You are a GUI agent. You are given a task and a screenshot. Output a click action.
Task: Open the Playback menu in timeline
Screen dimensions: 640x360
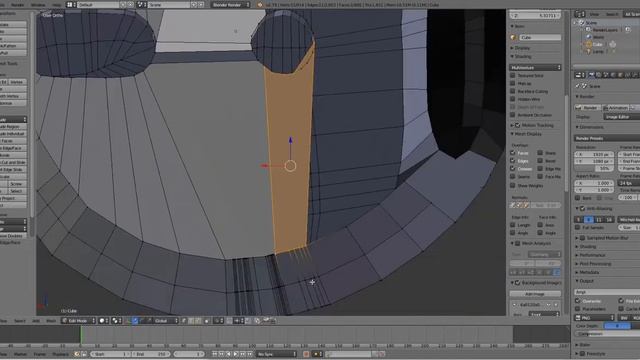[60, 354]
